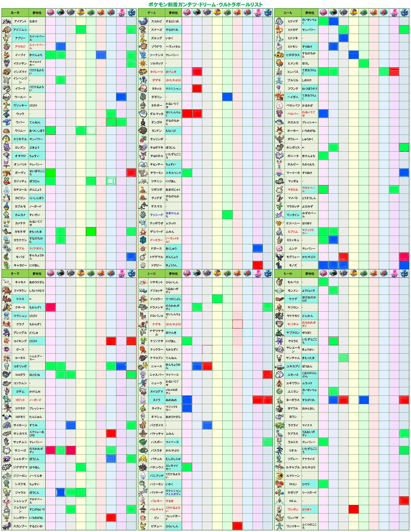Click the カビゴン sprite icon

pyautogui.click(x=7, y=198)
